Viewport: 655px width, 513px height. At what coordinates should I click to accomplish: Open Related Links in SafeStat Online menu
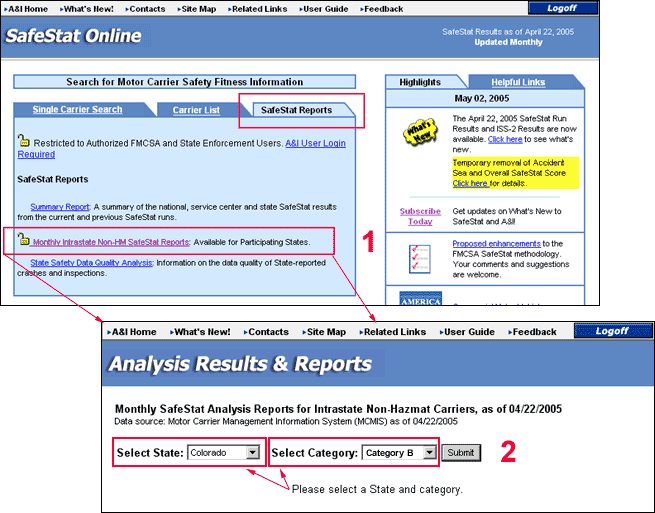[258, 9]
